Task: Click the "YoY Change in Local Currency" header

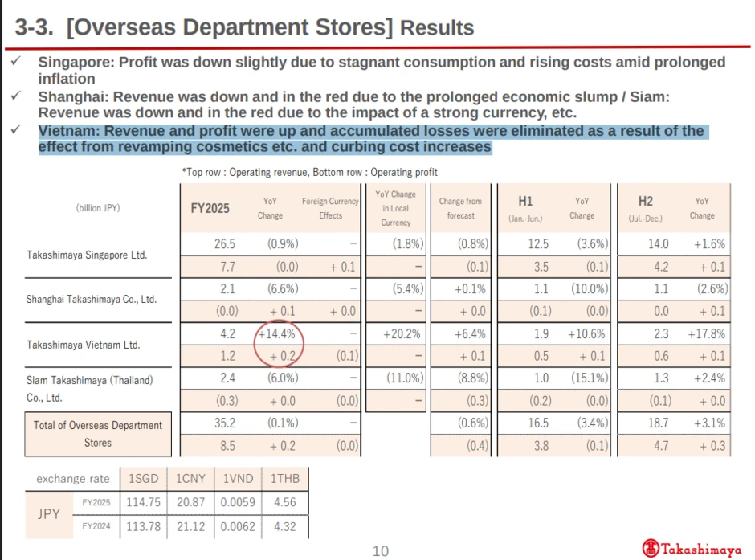Action: 396,208
